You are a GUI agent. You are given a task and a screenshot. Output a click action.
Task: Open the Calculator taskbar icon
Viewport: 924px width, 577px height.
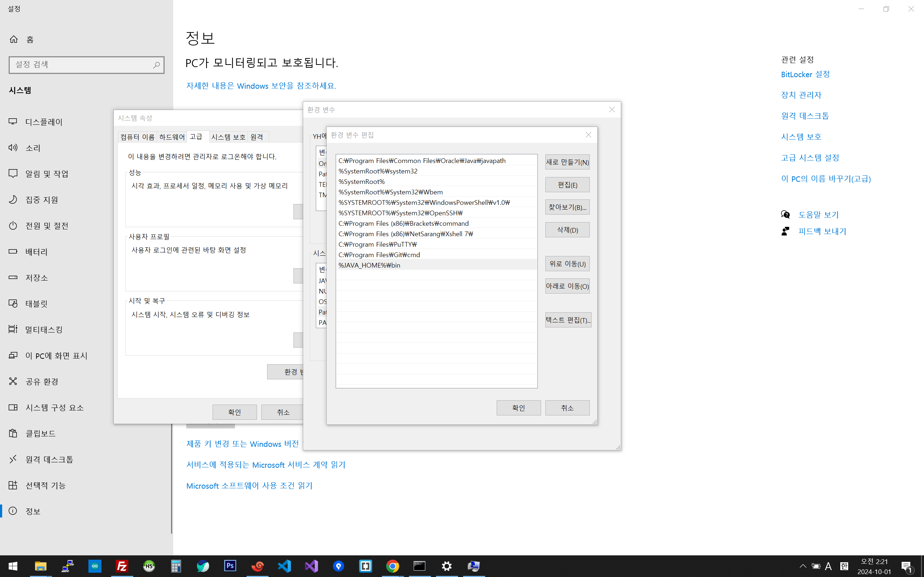[176, 566]
